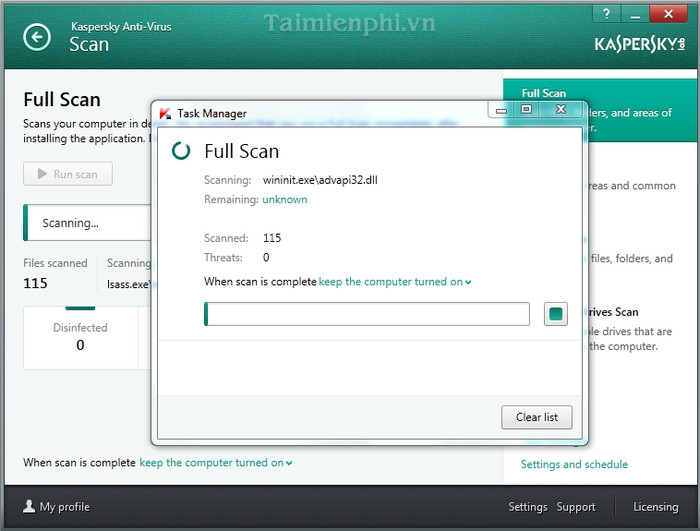700x531 pixels.
Task: Close the Kaspersky Anti-Virus main window
Action: (x=668, y=14)
